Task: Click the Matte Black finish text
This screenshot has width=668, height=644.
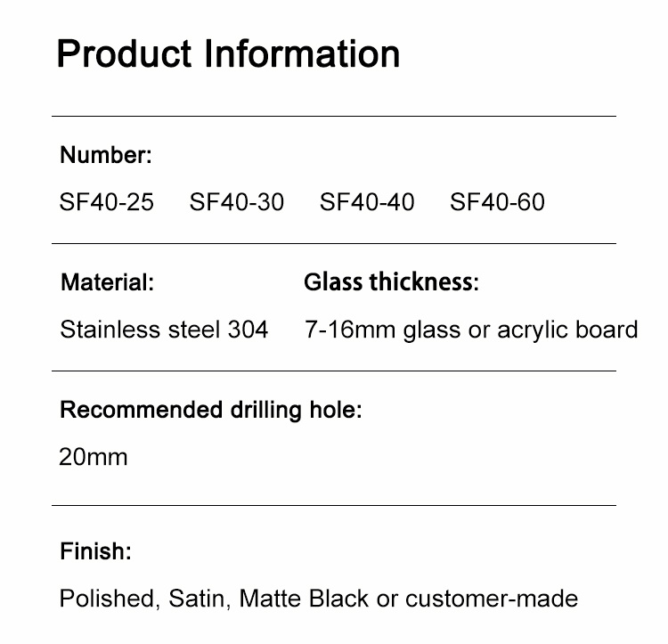Action: 304,599
